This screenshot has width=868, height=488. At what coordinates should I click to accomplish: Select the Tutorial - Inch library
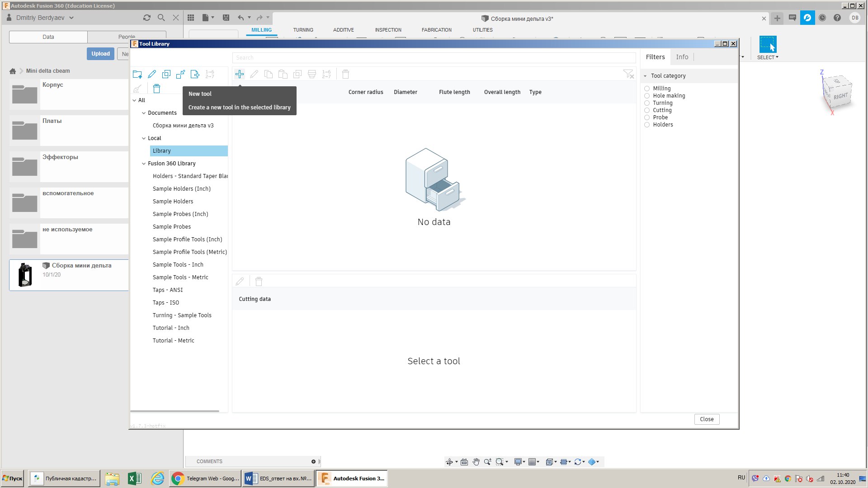[x=171, y=328]
